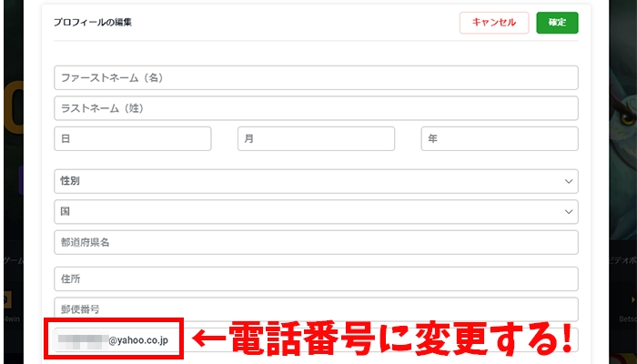
Task: Focus the 都道府県名 prefecture field
Action: pyautogui.click(x=316, y=242)
